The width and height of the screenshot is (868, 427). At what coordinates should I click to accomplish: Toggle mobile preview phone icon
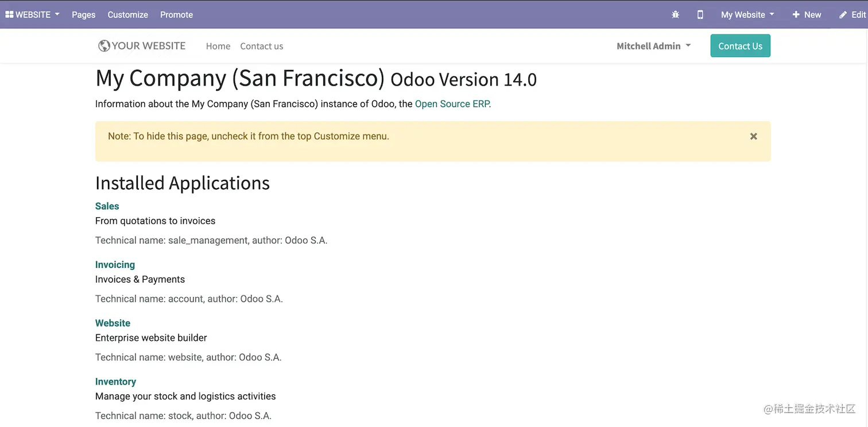coord(700,14)
